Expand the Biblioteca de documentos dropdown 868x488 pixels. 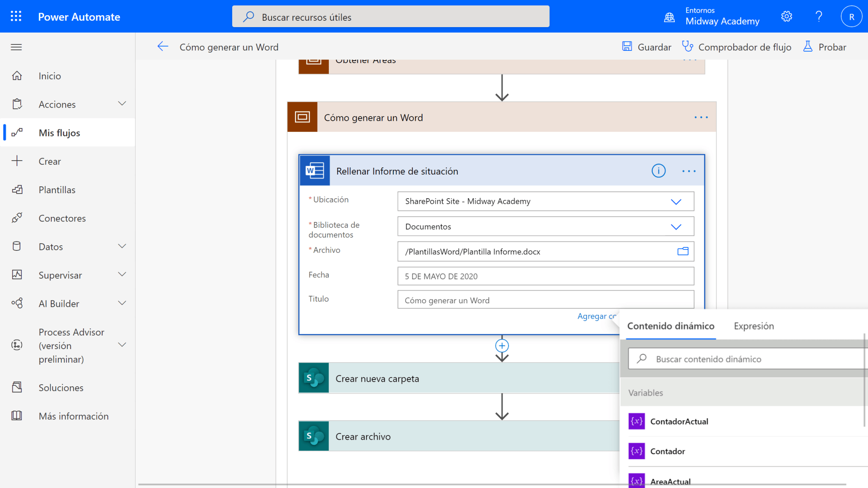676,226
